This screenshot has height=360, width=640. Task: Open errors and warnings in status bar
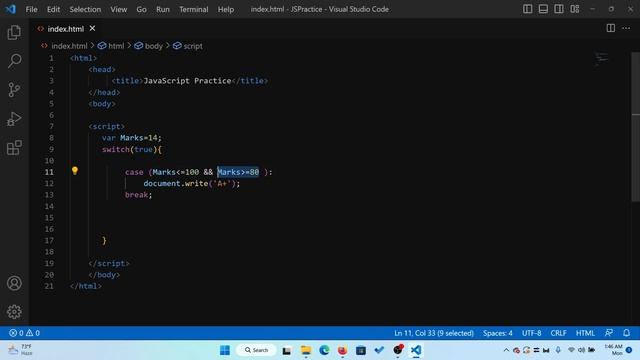[24, 333]
